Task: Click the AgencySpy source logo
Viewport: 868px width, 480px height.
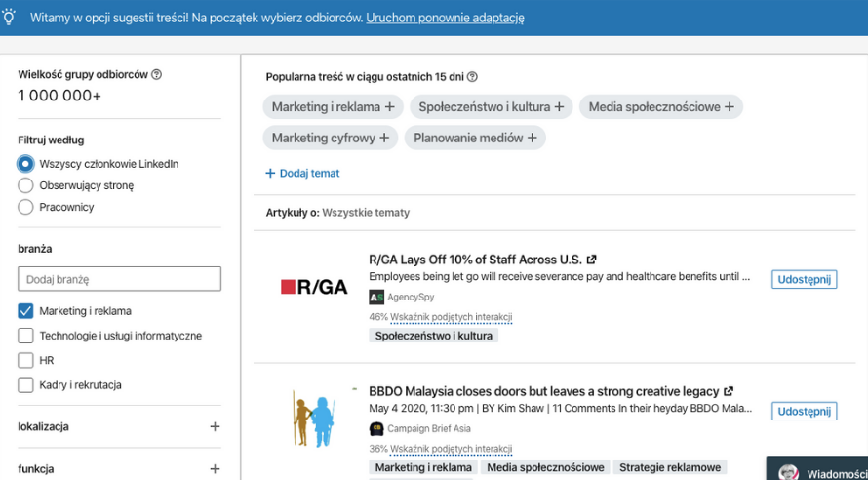Action: coord(376,298)
